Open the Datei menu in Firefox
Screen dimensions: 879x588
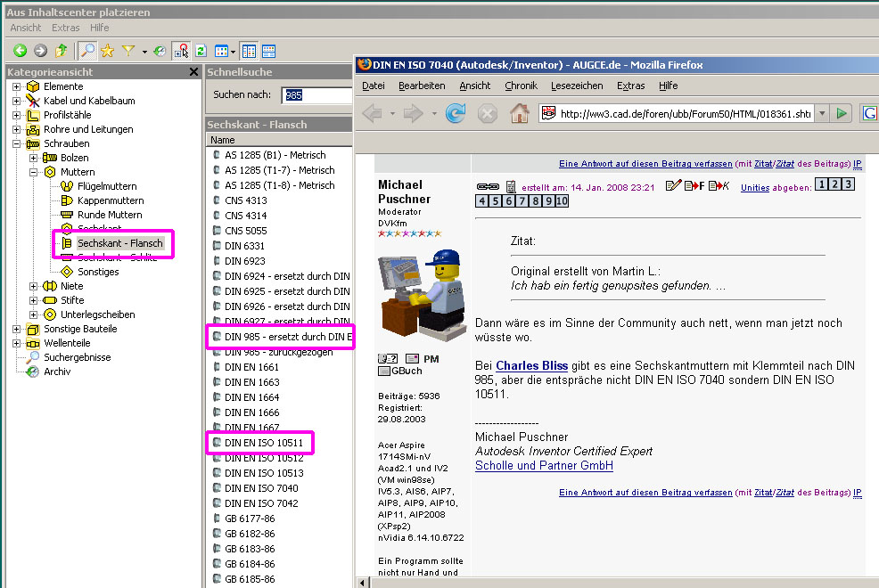374,86
